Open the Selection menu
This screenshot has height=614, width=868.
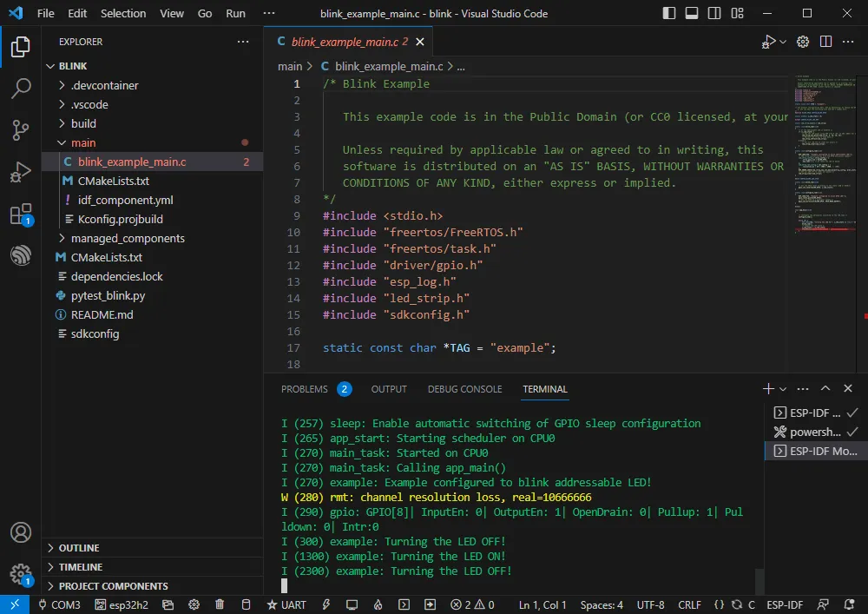click(123, 14)
